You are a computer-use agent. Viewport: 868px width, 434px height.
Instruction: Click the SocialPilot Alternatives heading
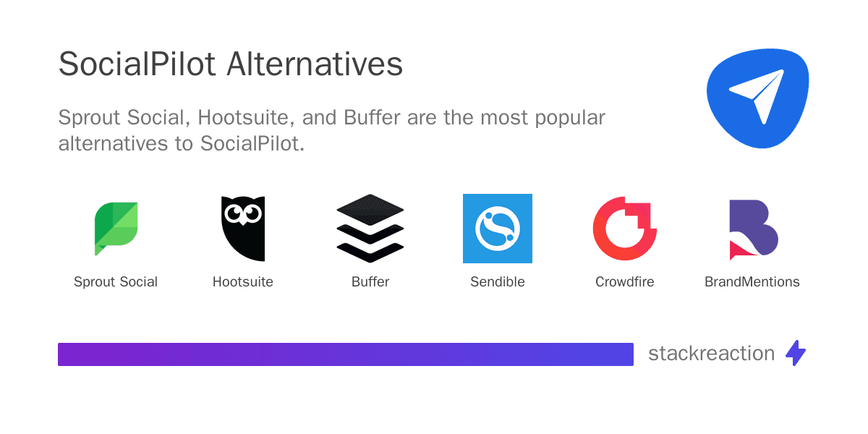point(231,65)
